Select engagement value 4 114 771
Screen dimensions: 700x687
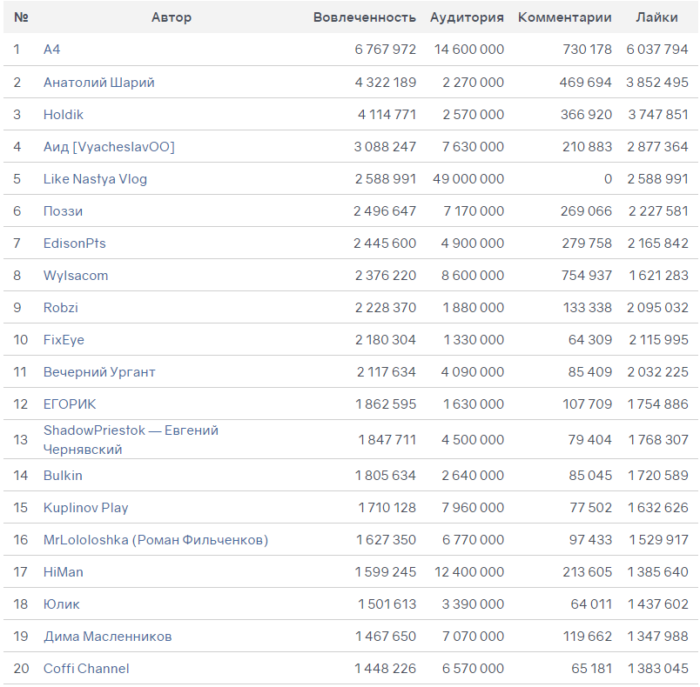387,114
